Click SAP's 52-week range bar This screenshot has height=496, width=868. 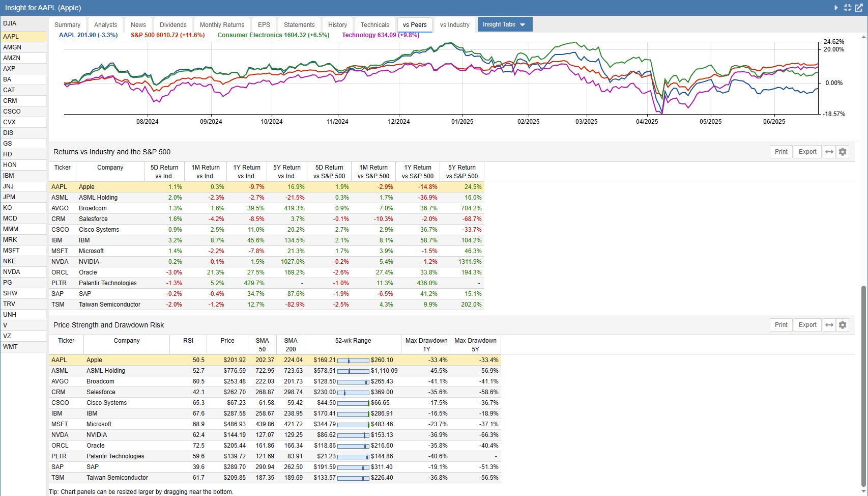[353, 467]
